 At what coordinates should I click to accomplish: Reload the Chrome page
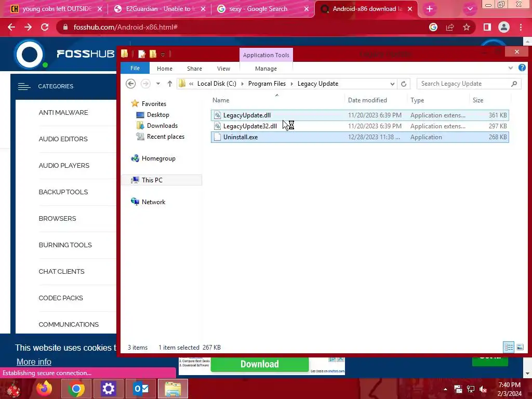click(x=45, y=27)
